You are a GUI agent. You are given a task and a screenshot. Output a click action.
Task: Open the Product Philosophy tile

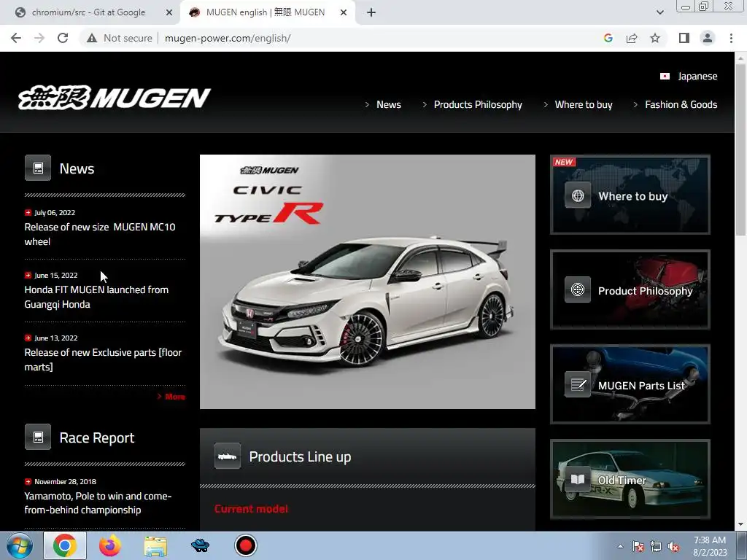[x=630, y=289]
